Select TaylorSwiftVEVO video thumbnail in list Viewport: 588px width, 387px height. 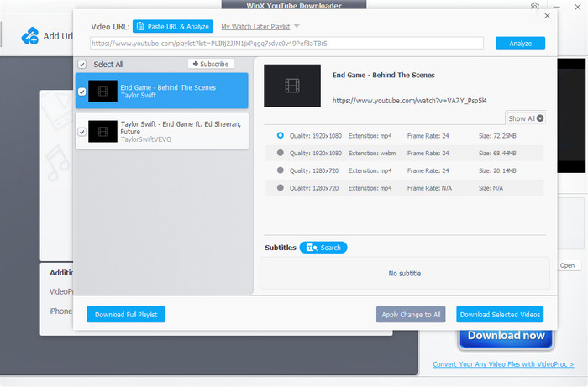102,131
